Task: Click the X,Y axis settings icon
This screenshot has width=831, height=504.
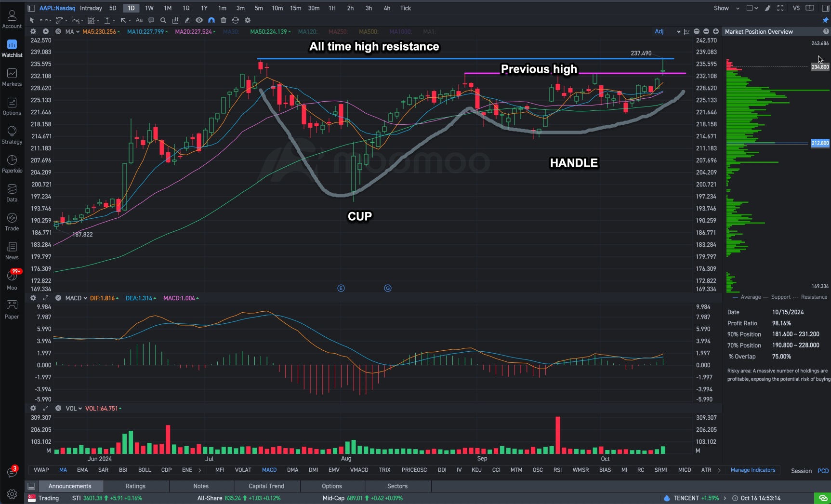Action: (x=687, y=31)
